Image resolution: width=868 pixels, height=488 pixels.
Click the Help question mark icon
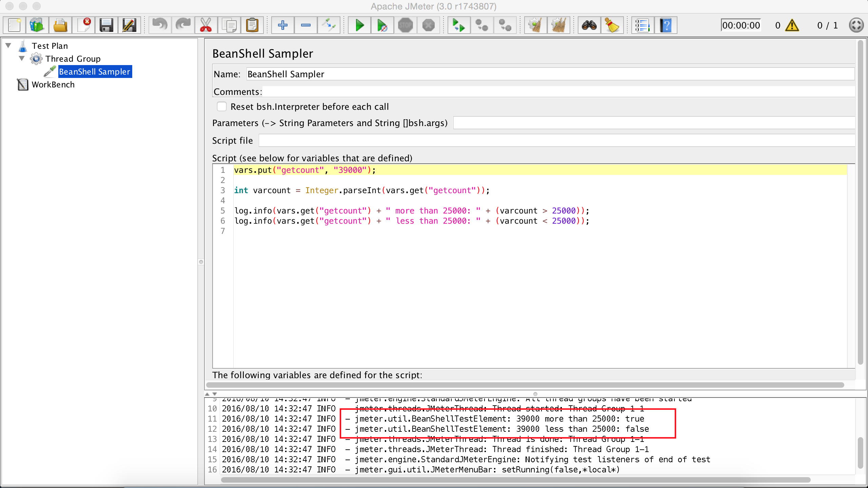point(666,25)
